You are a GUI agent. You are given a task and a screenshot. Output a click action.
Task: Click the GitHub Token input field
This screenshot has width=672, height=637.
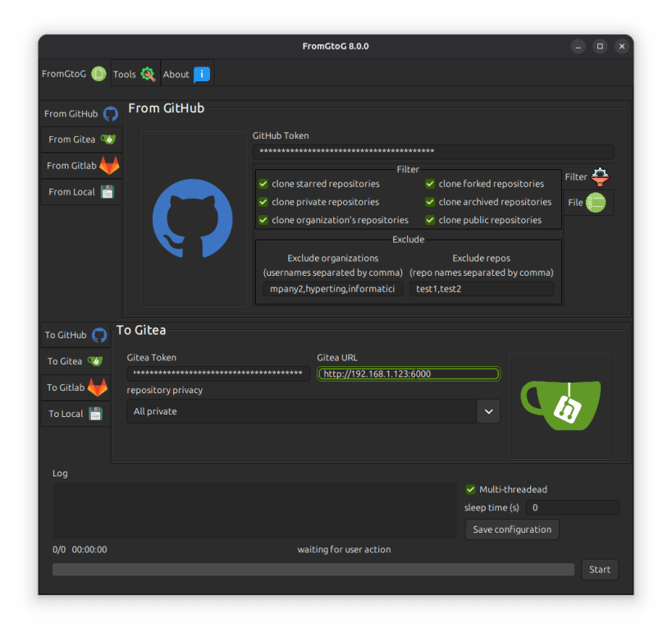pos(433,151)
